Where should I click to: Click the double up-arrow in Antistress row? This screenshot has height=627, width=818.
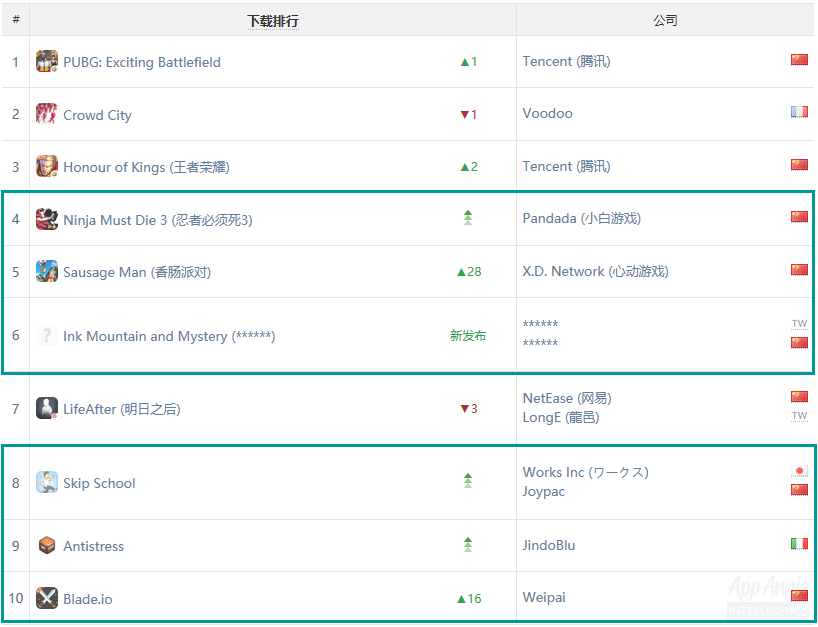(468, 544)
